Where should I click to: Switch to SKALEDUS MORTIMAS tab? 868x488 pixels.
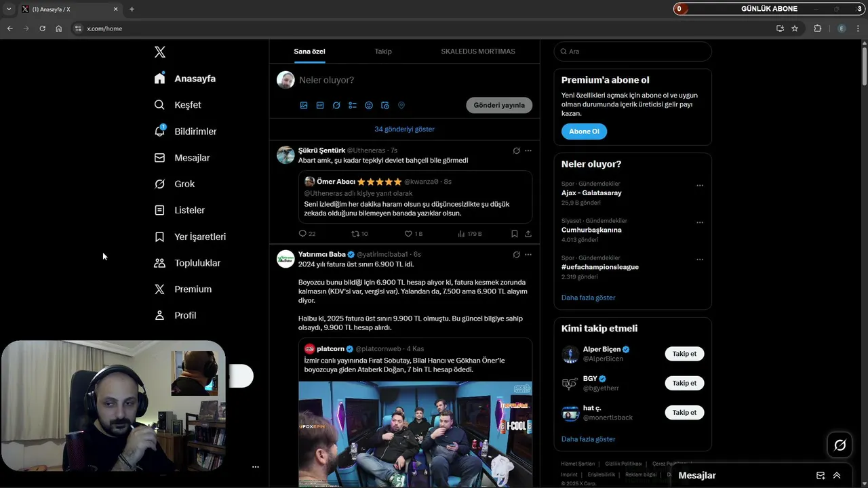[478, 52]
